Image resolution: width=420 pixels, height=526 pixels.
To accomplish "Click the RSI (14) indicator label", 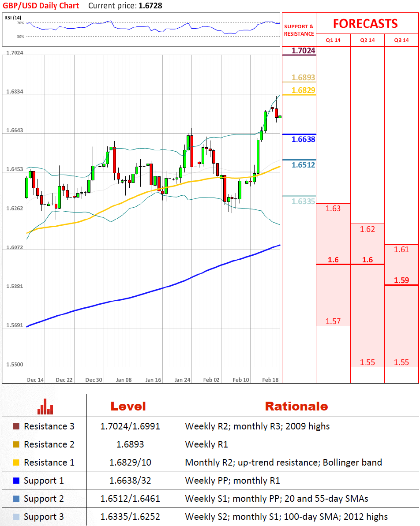I will coord(13,18).
